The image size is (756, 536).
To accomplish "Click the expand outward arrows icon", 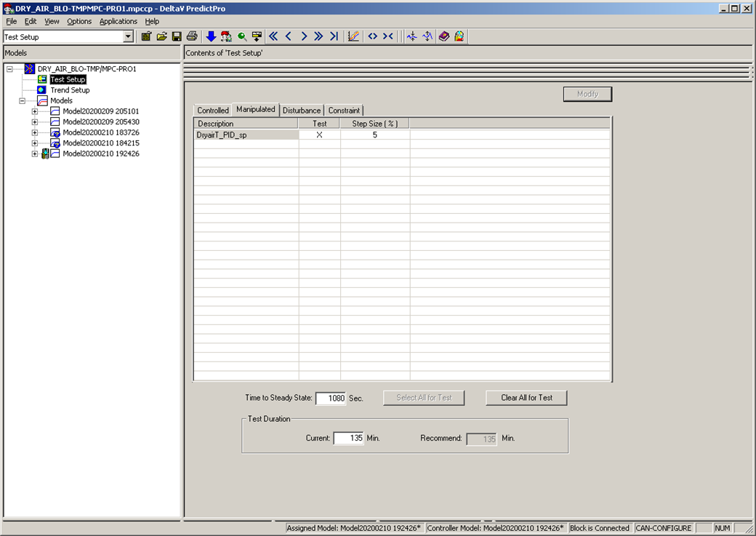I will pos(373,36).
